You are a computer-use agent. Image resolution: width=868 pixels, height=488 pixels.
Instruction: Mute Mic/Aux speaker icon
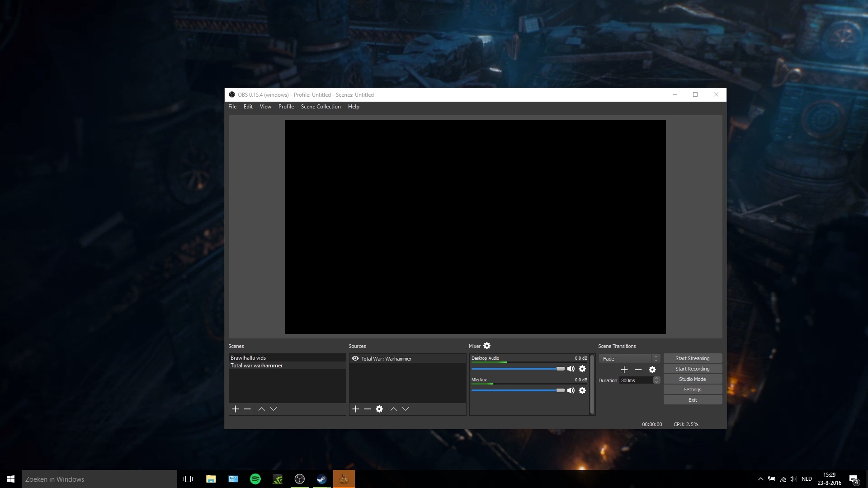[x=571, y=390]
